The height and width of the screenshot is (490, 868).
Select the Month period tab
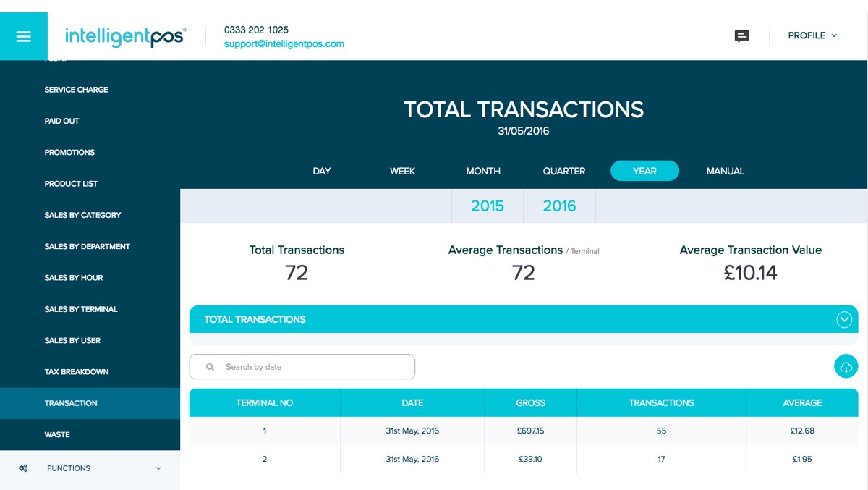coord(483,171)
